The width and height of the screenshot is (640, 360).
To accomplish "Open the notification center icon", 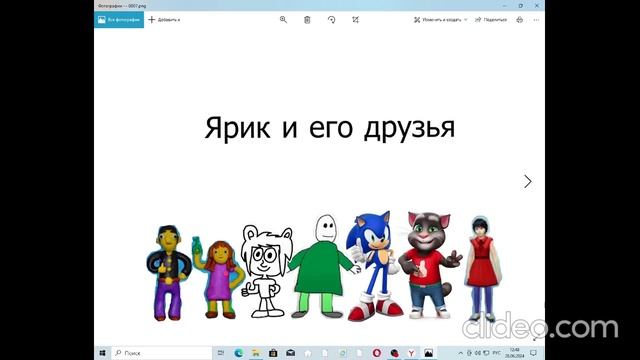I will pyautogui.click(x=533, y=353).
